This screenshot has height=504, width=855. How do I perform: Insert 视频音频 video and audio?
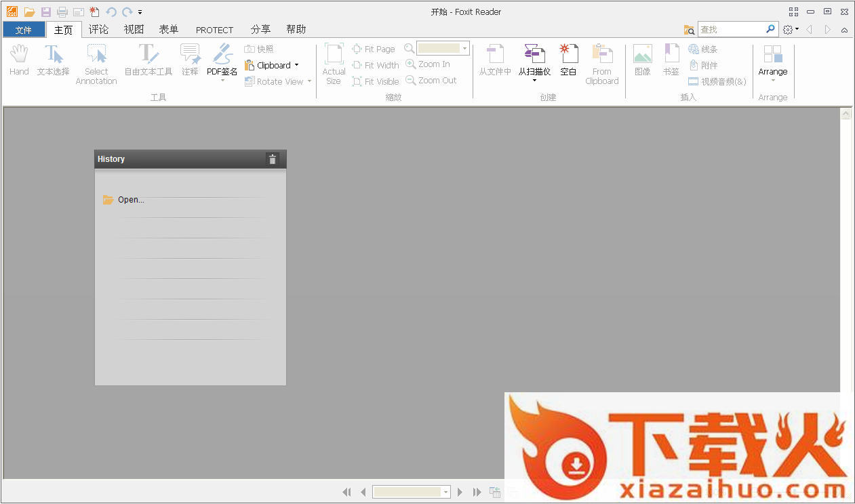[717, 81]
